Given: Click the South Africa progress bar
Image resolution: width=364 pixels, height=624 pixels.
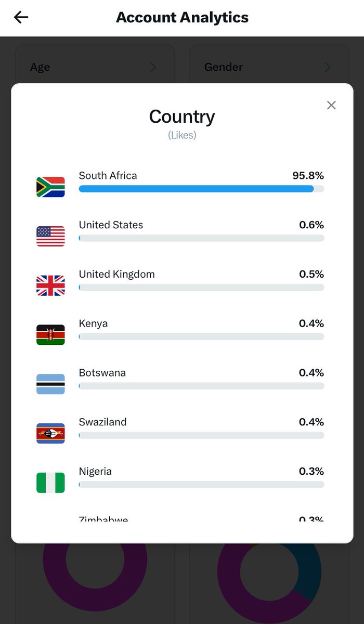Looking at the screenshot, I should 201,189.
